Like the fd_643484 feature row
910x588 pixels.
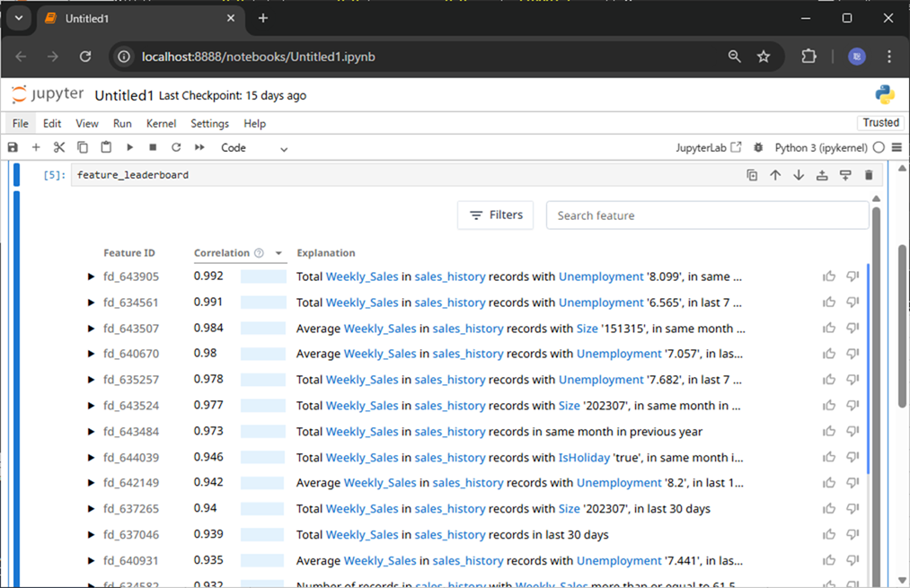coord(829,431)
